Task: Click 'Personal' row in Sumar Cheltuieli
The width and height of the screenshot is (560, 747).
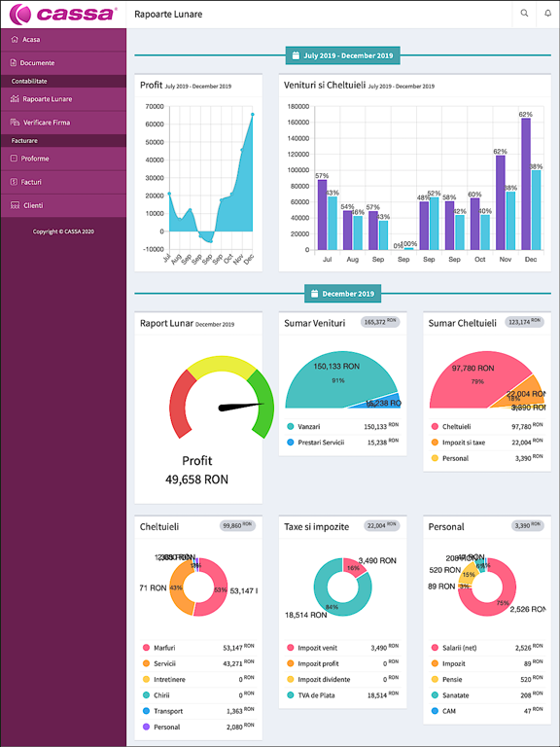Action: pyautogui.click(x=487, y=458)
